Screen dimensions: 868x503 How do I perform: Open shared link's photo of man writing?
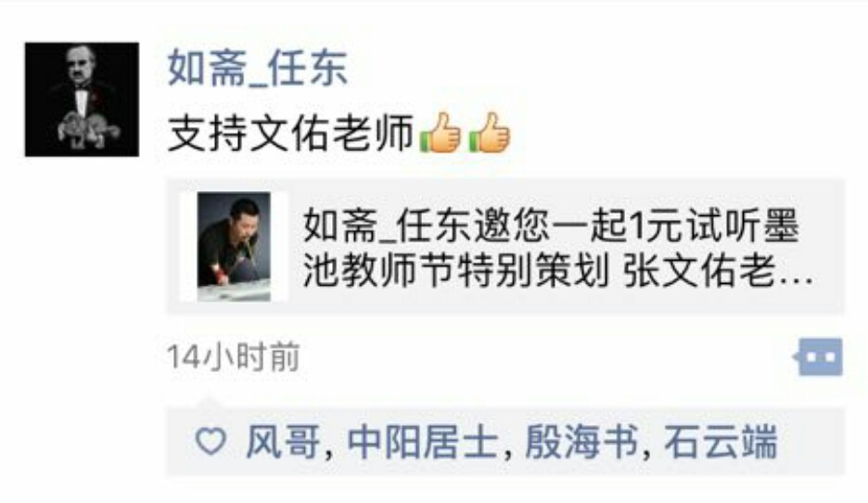[234, 247]
